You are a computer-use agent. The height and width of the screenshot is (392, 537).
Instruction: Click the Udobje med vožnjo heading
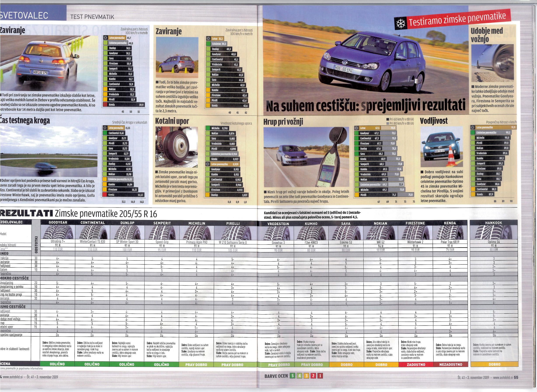coord(487,35)
